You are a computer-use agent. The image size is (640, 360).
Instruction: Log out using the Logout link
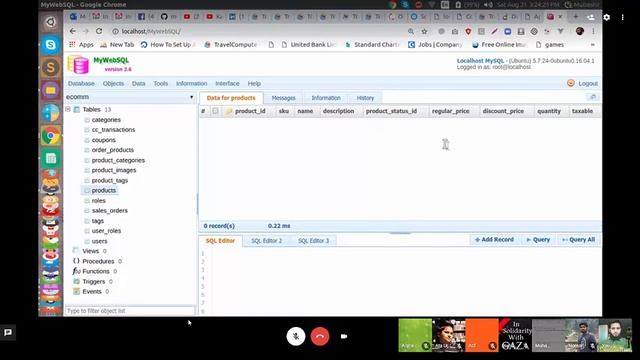coord(587,83)
